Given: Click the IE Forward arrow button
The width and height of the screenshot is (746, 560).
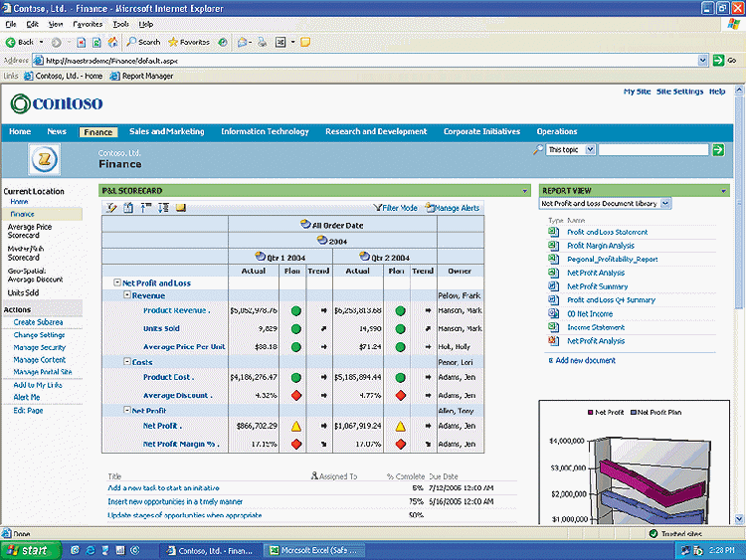Looking at the screenshot, I should (56, 43).
